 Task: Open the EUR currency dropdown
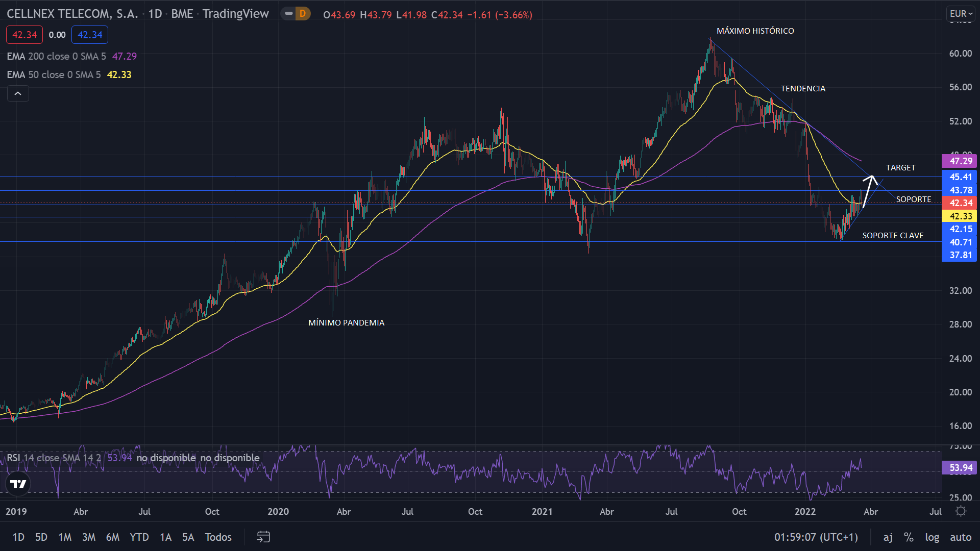[961, 14]
